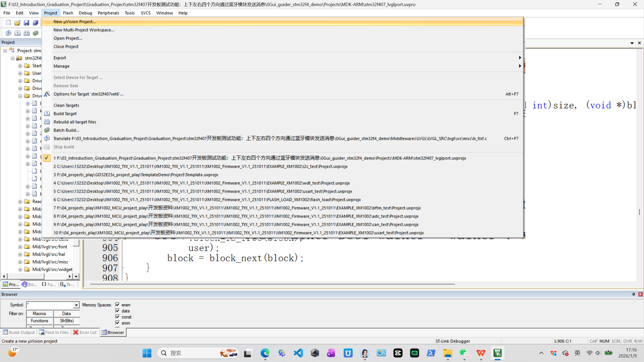The image size is (644, 362).
Task: Choose New Multi-Project Workspace menu entry
Action: 283,30
